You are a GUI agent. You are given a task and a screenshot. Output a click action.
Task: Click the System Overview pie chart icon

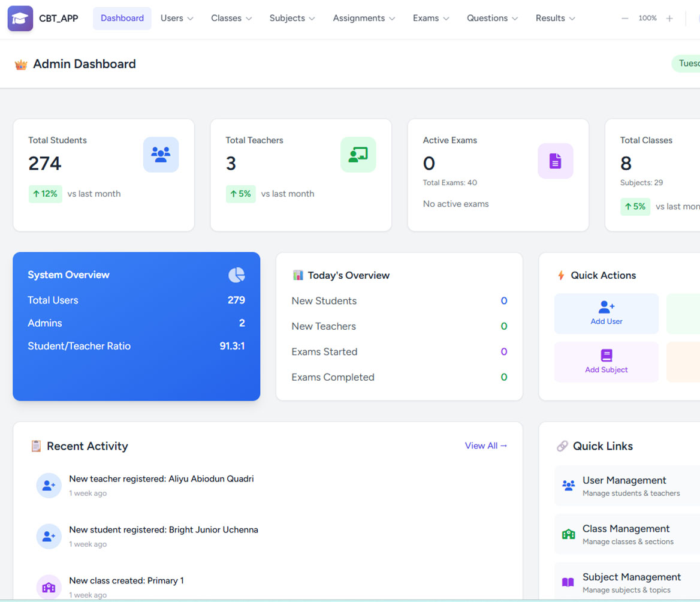237,275
